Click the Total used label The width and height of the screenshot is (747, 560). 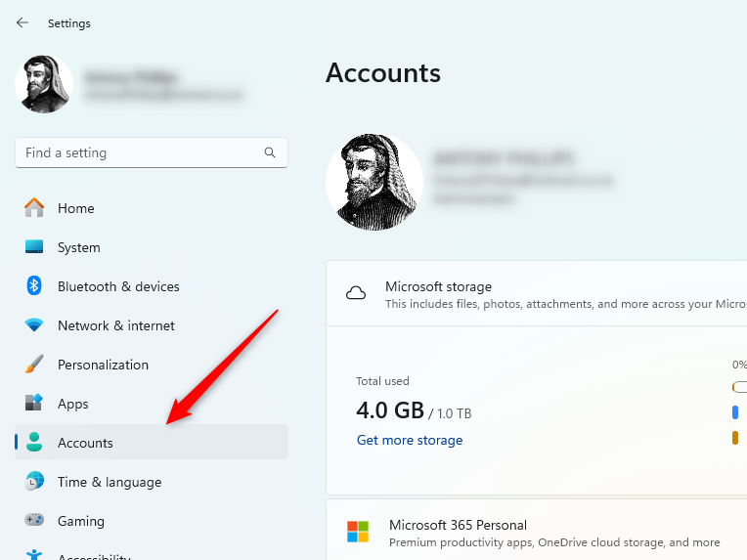click(382, 381)
